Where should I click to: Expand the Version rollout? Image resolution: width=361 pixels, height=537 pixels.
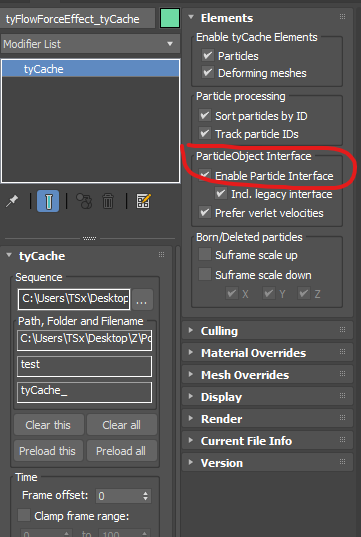point(267,463)
